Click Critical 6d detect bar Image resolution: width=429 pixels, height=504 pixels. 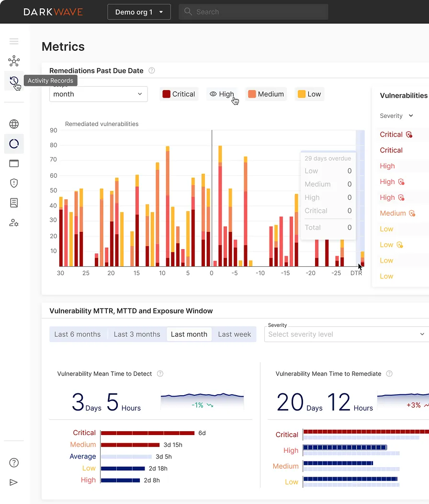147,433
